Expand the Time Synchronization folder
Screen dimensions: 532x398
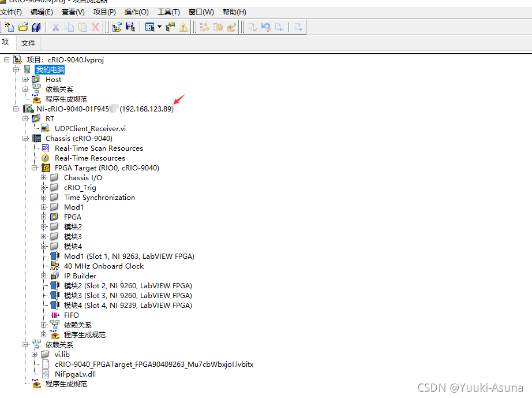[x=44, y=198]
